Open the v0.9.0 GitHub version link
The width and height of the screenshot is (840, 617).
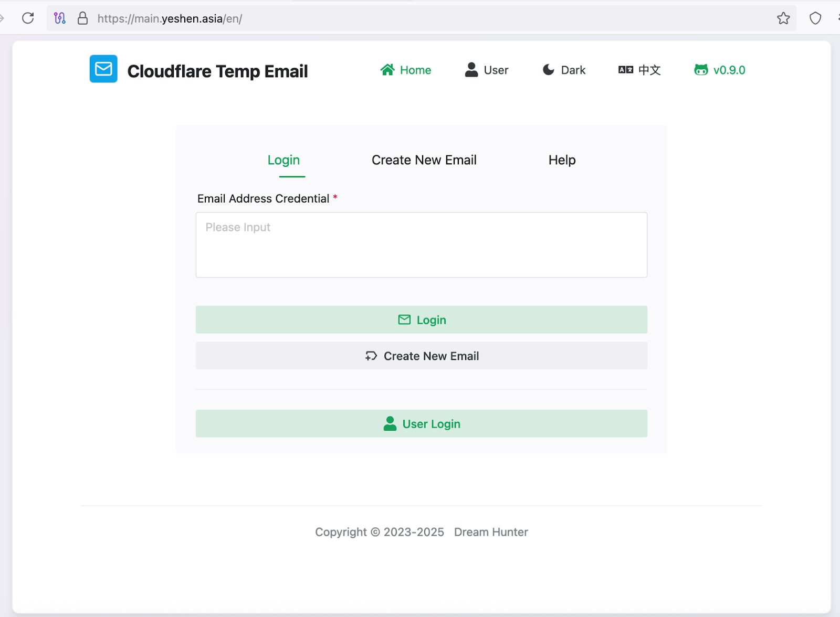tap(720, 70)
